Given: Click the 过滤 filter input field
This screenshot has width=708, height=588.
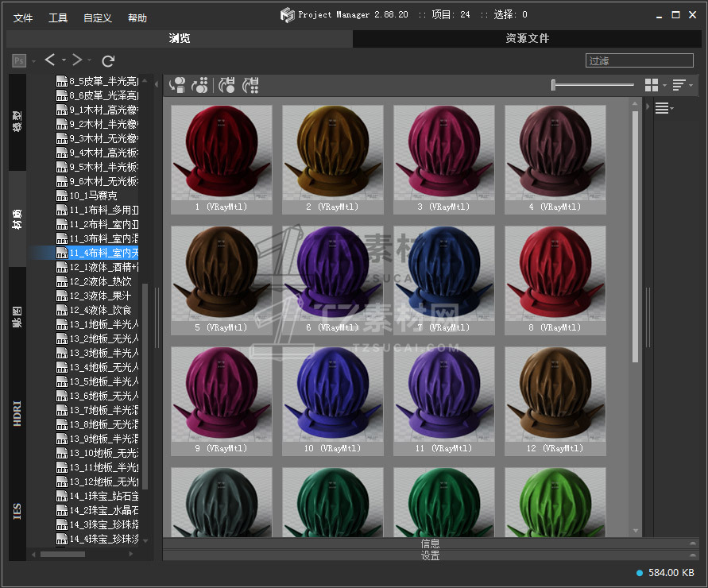Looking at the screenshot, I should click(640, 60).
